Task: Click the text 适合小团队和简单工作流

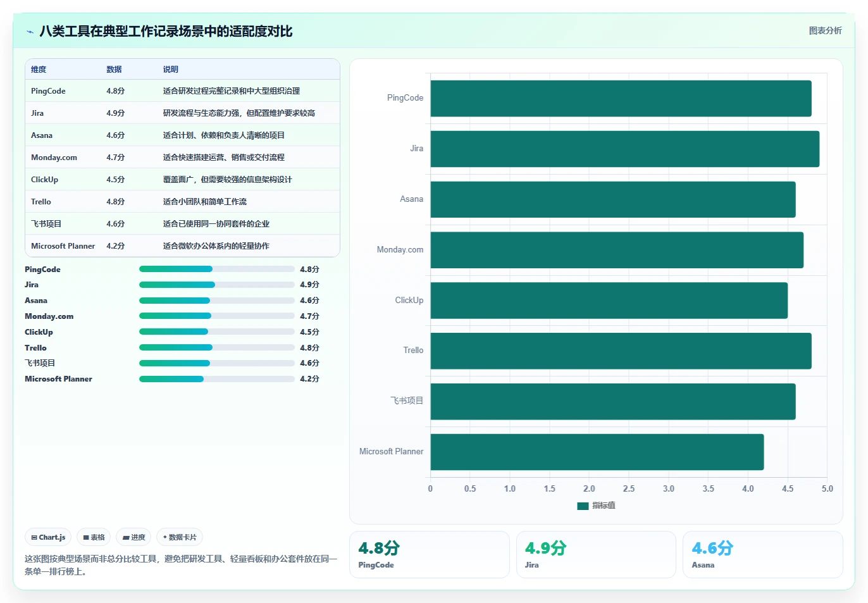Action: [205, 202]
